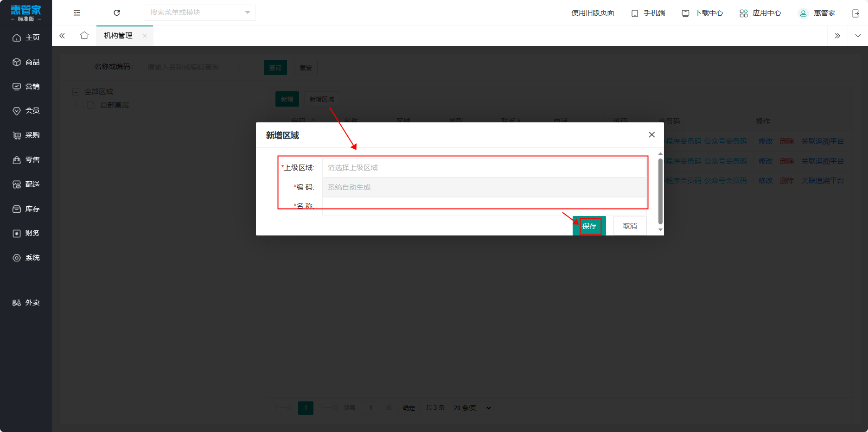Open 手机端 mobile option

tap(648, 13)
